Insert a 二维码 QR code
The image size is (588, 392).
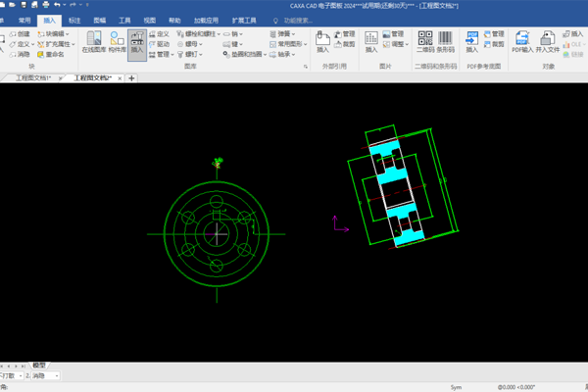point(425,41)
